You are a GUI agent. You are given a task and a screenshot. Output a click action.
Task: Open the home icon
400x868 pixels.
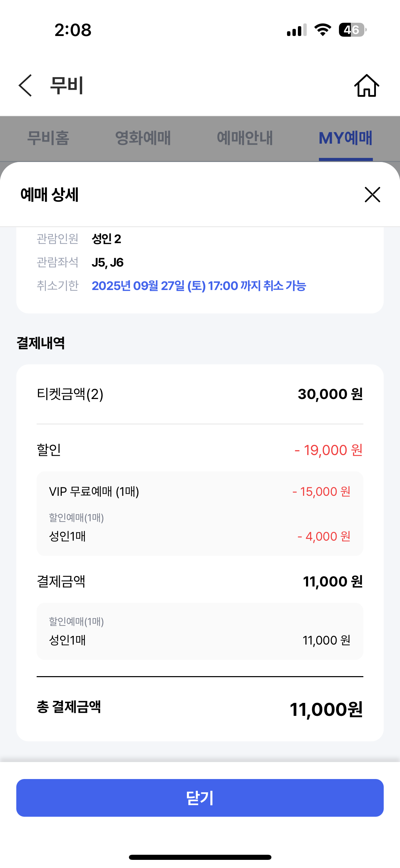pos(366,86)
